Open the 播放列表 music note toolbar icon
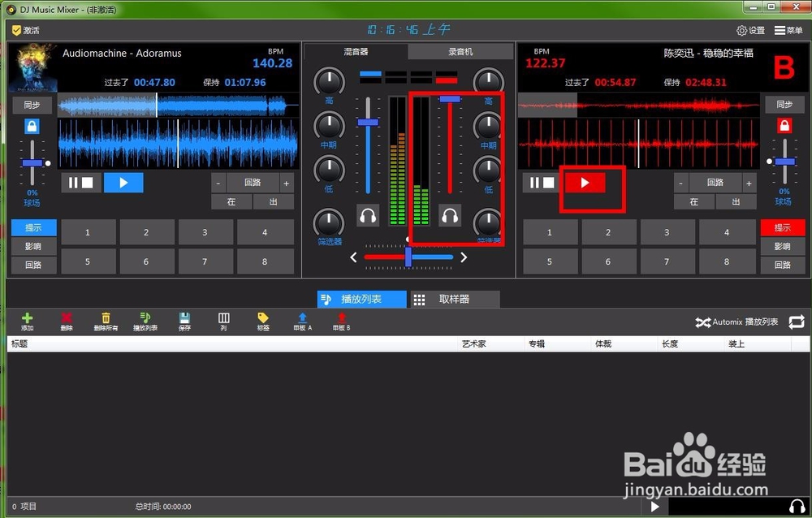Screen dimensions: 812x518 pyautogui.click(x=145, y=322)
